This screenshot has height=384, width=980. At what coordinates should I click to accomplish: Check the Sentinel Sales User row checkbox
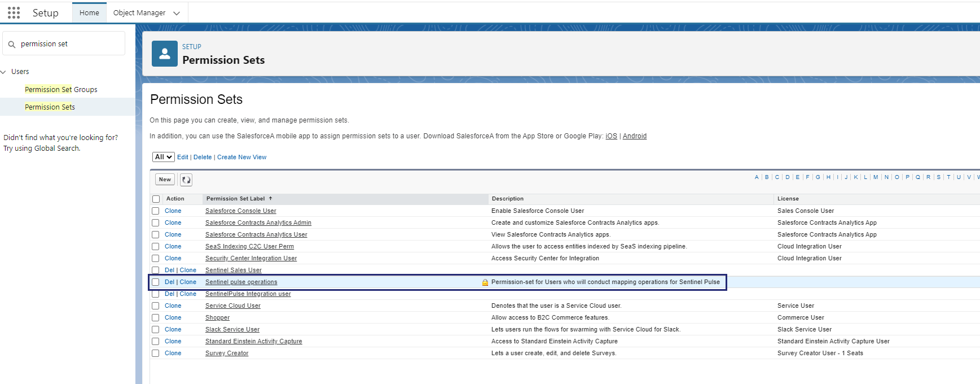point(156,270)
